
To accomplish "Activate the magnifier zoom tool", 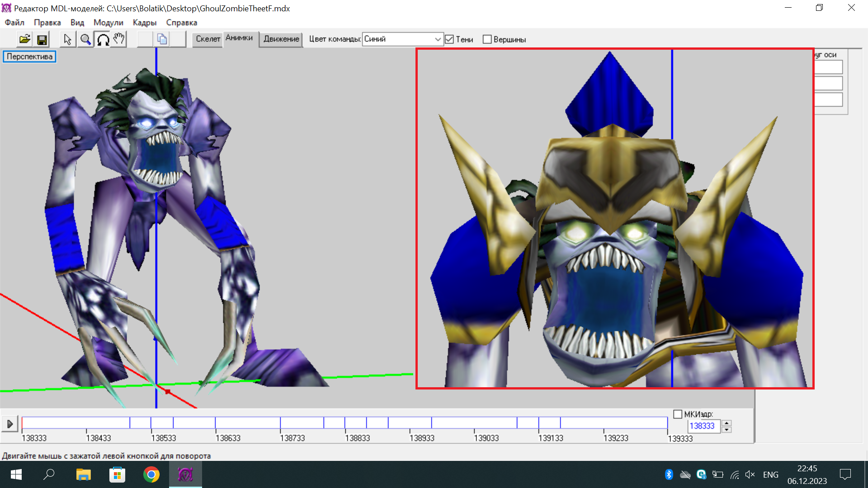I will click(85, 40).
